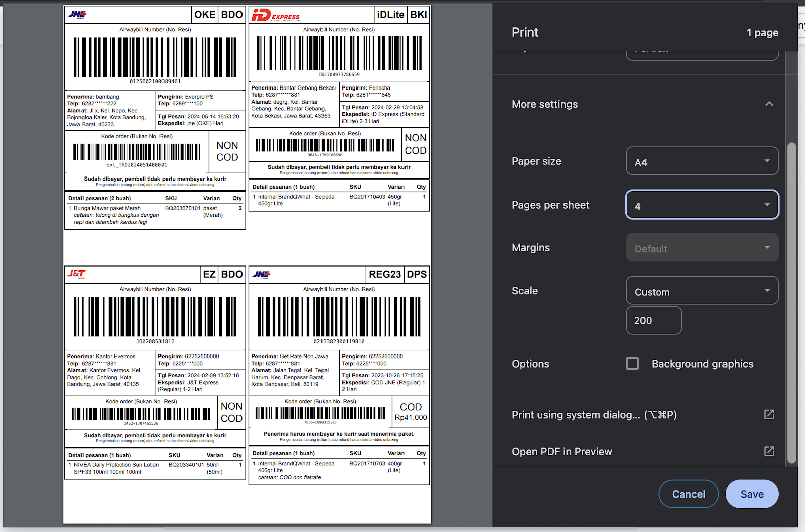Click the Save button
805x532 pixels.
[752, 494]
